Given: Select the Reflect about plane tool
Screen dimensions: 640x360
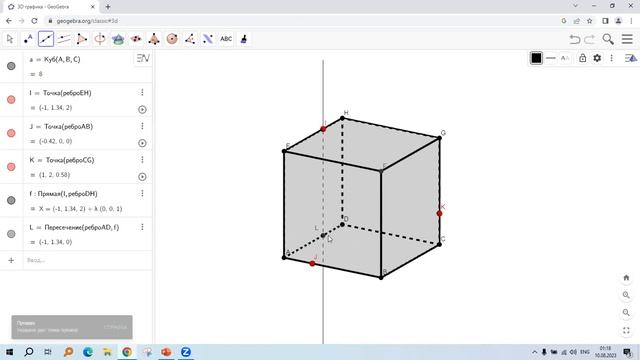Looking at the screenshot, I should [x=208, y=39].
